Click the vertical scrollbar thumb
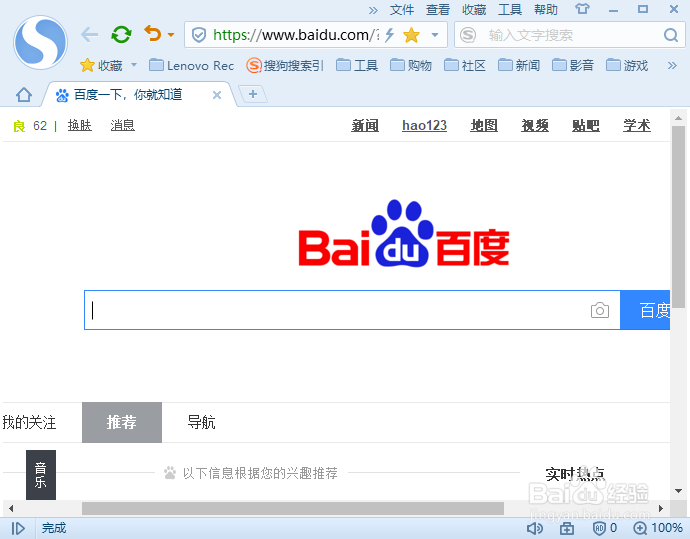The image size is (690, 539). [678, 217]
